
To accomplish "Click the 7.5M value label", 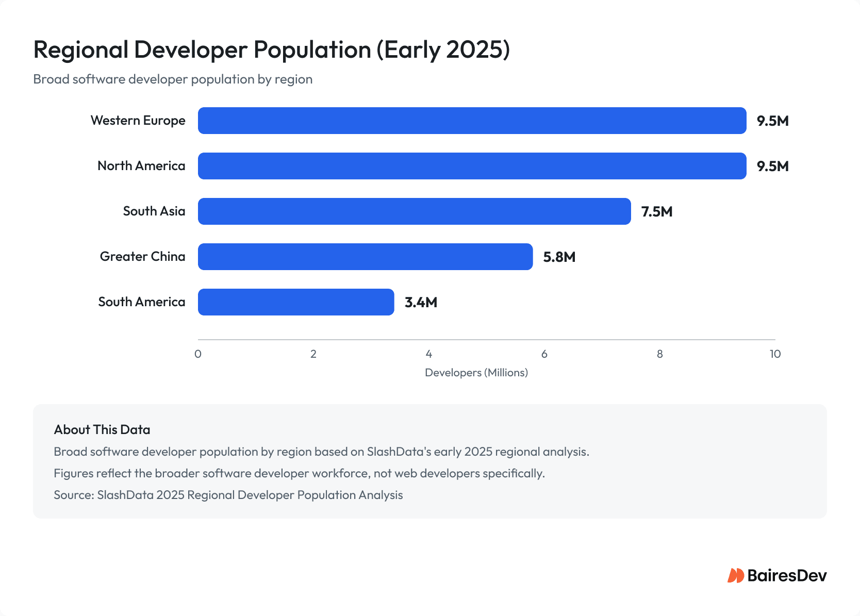I will (x=657, y=211).
